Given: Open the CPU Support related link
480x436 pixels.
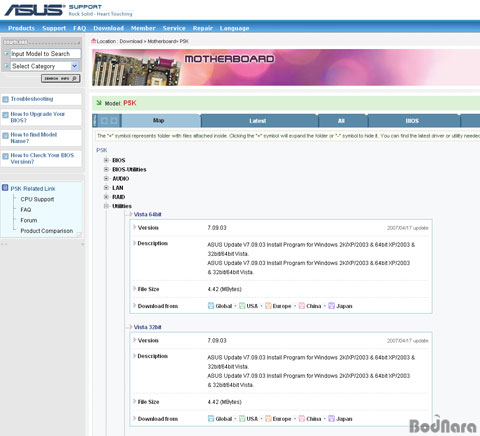Looking at the screenshot, I should coord(37,199).
